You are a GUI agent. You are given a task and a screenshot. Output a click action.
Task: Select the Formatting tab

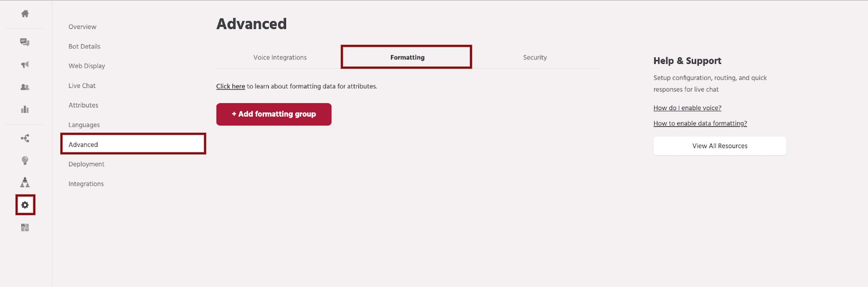pyautogui.click(x=407, y=57)
